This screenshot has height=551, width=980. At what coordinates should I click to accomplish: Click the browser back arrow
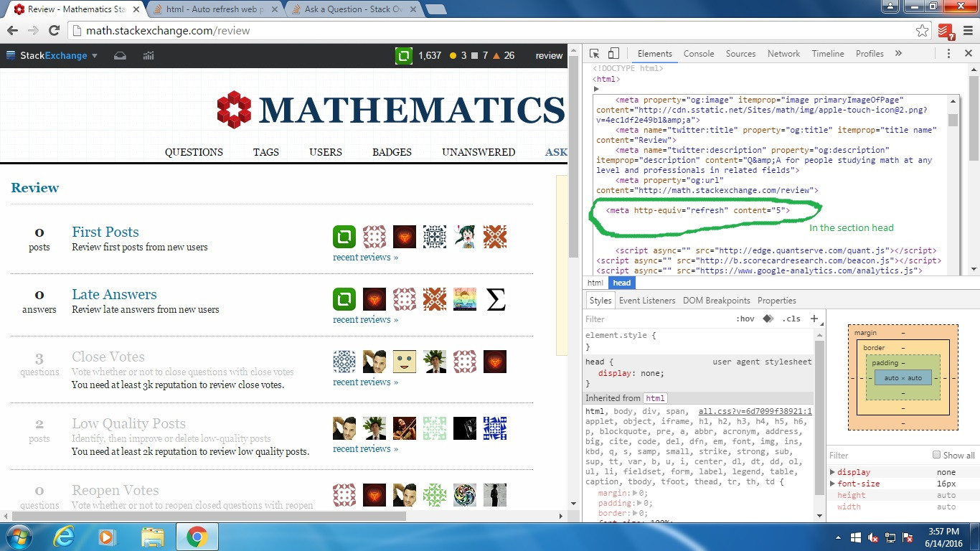[x=12, y=31]
